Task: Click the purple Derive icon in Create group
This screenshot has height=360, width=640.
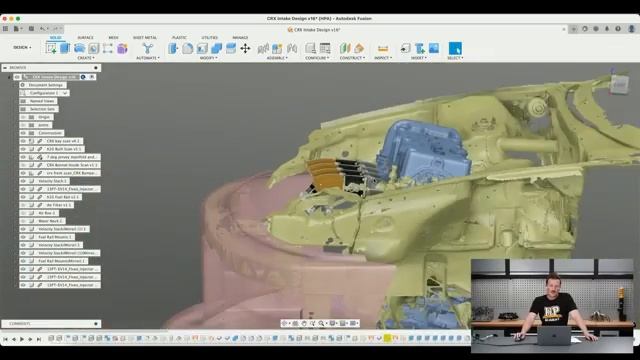Action: click(x=122, y=49)
